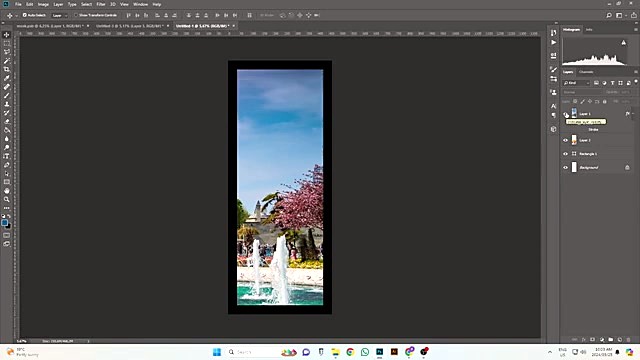Click the background color swatch
This screenshot has height=360, width=640.
9,226
